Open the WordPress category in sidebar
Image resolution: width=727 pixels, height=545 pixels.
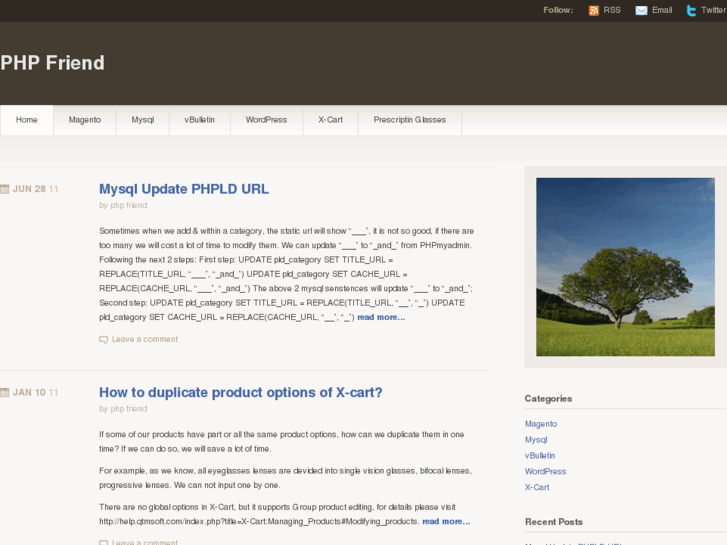(545, 471)
